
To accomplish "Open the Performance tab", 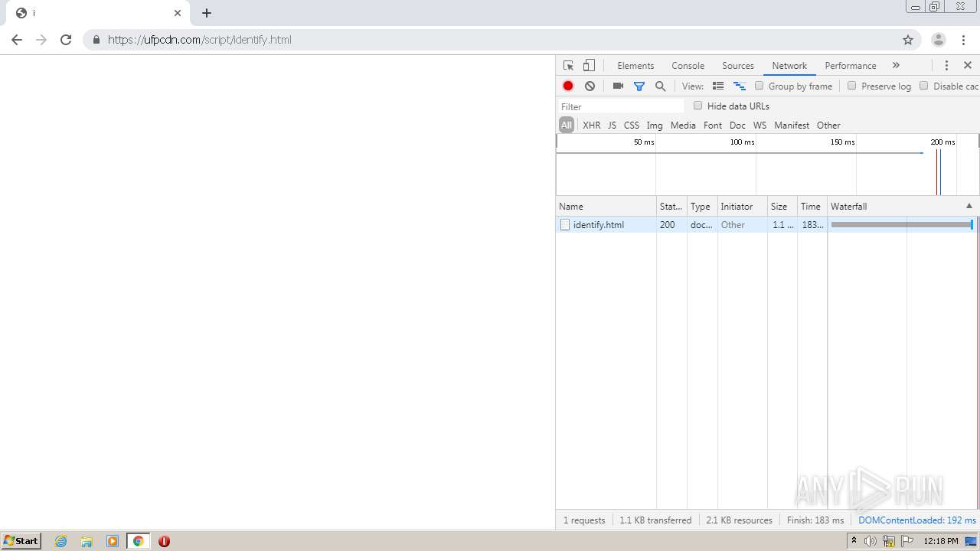I will [x=851, y=66].
